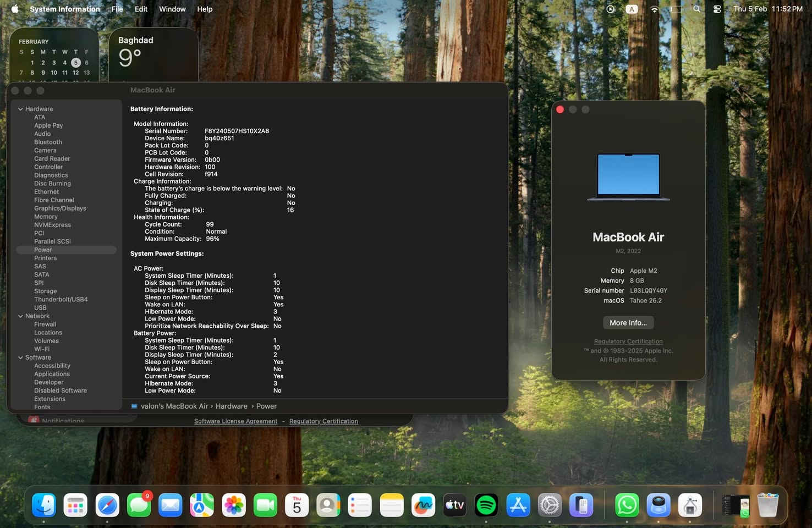Click the Apple TV dock icon

click(x=454, y=505)
